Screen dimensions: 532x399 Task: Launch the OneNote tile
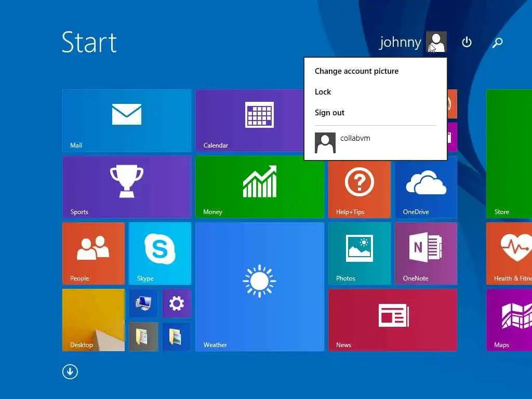pyautogui.click(x=426, y=254)
